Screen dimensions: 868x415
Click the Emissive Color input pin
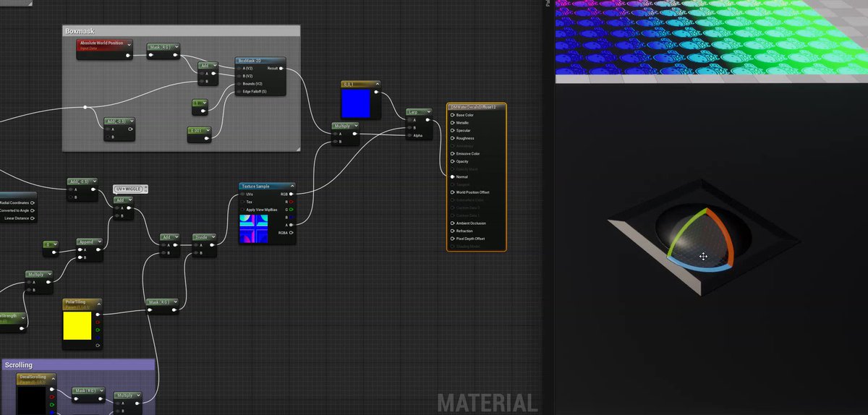pos(453,153)
